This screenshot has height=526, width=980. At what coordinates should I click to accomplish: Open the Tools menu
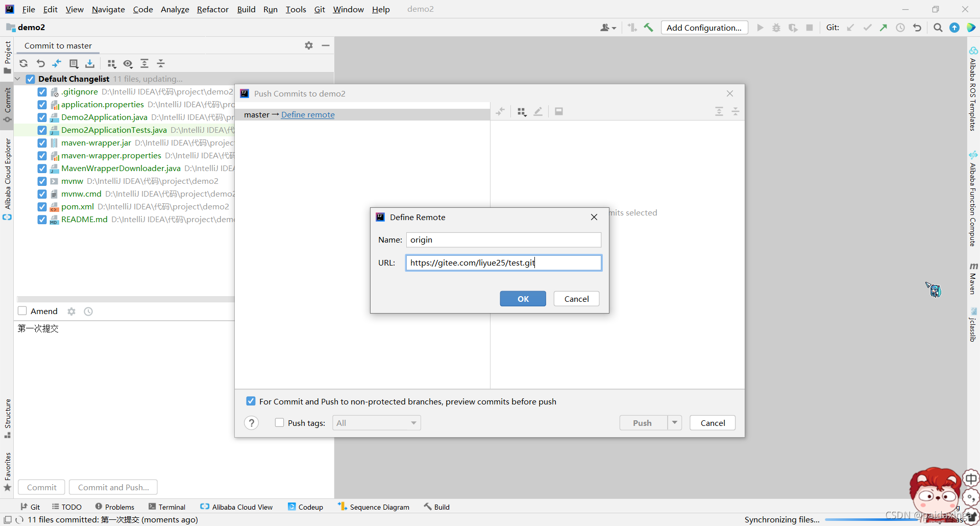click(296, 9)
